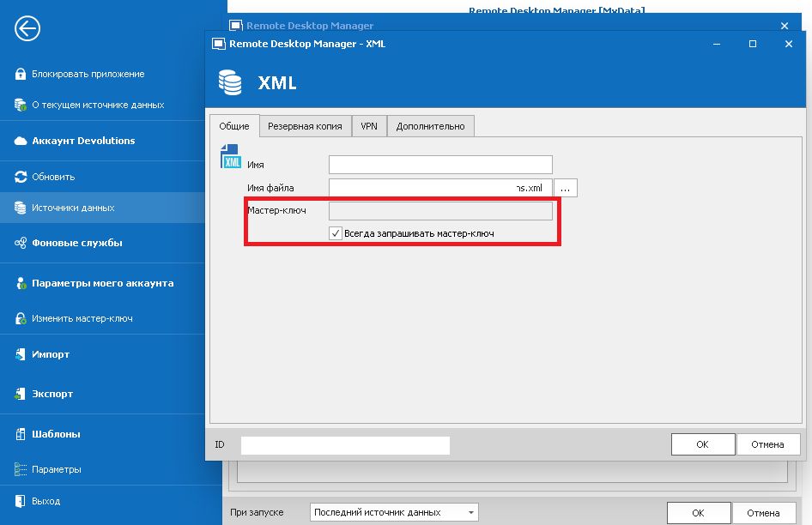Click the database icon beside Источники данных
The image size is (812, 525).
click(x=21, y=208)
